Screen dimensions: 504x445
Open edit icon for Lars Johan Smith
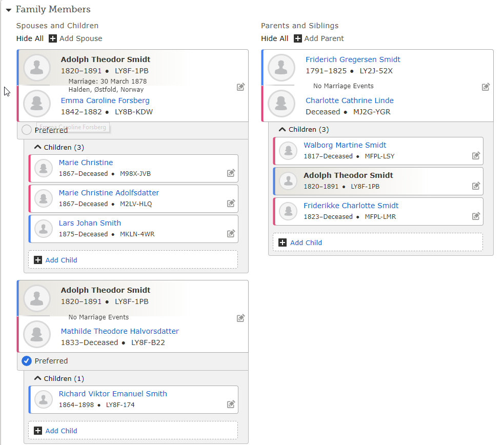[231, 234]
